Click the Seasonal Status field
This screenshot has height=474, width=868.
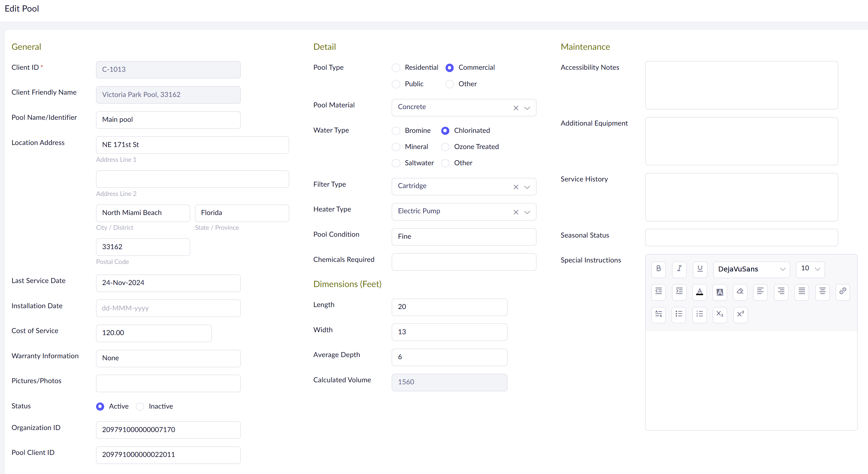click(741, 238)
